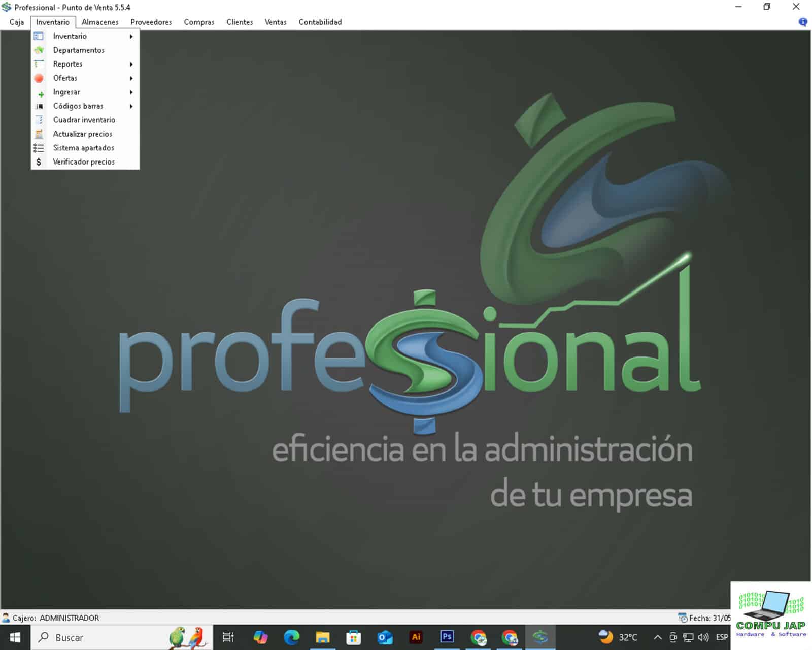Click the blue info icon at top right
Viewport: 812px width, 650px height.
pyautogui.click(x=802, y=22)
